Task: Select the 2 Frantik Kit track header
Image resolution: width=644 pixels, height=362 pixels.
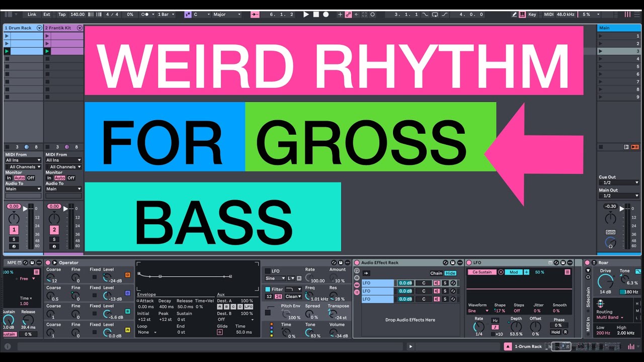Action: pyautogui.click(x=63, y=28)
